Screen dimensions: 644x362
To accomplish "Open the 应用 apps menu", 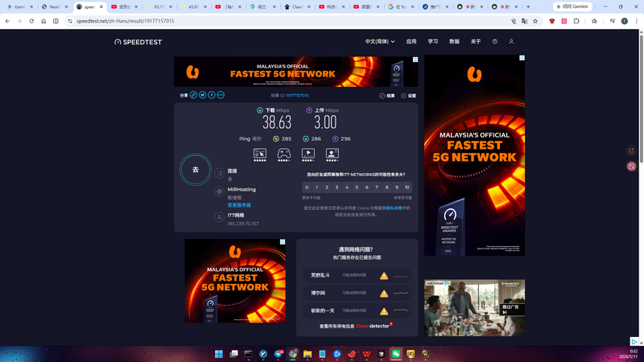I will [x=411, y=42].
